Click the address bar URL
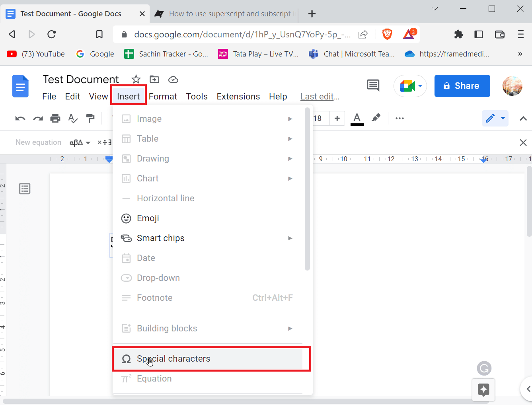The image size is (532, 405). click(x=242, y=35)
